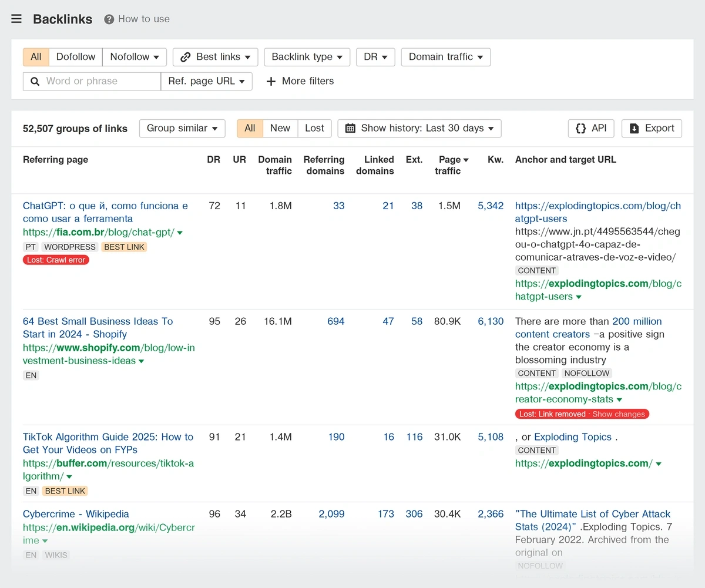This screenshot has width=705, height=588.
Task: Click the Export button
Action: (x=652, y=128)
